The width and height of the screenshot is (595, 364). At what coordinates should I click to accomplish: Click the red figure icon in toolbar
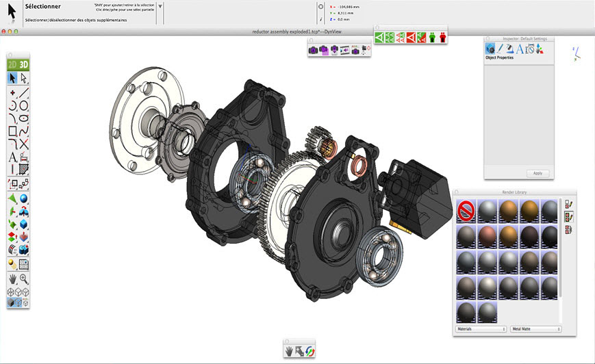tap(442, 37)
